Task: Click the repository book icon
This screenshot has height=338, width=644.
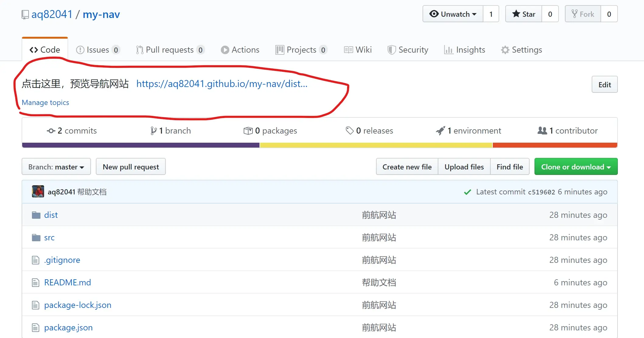Action: coord(25,15)
